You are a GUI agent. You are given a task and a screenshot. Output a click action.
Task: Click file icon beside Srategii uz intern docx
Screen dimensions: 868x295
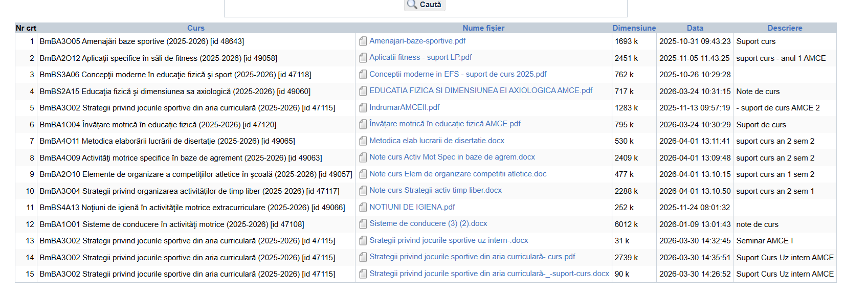[x=363, y=241]
